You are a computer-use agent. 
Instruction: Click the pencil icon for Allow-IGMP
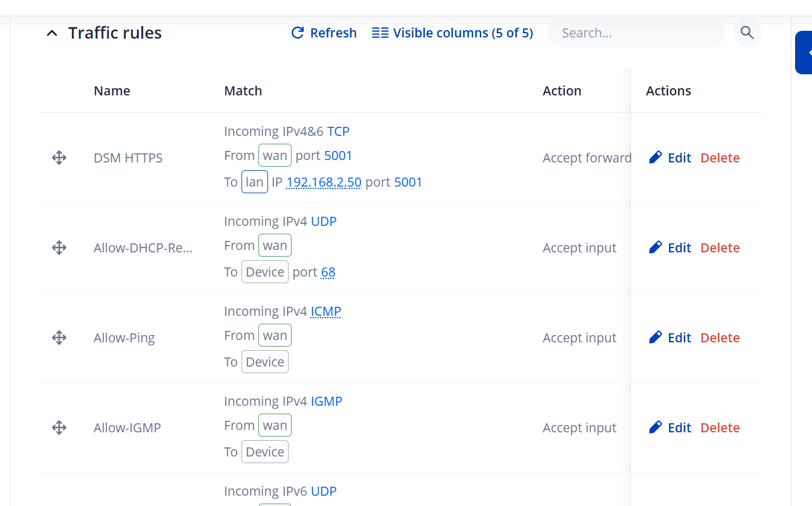coord(655,428)
